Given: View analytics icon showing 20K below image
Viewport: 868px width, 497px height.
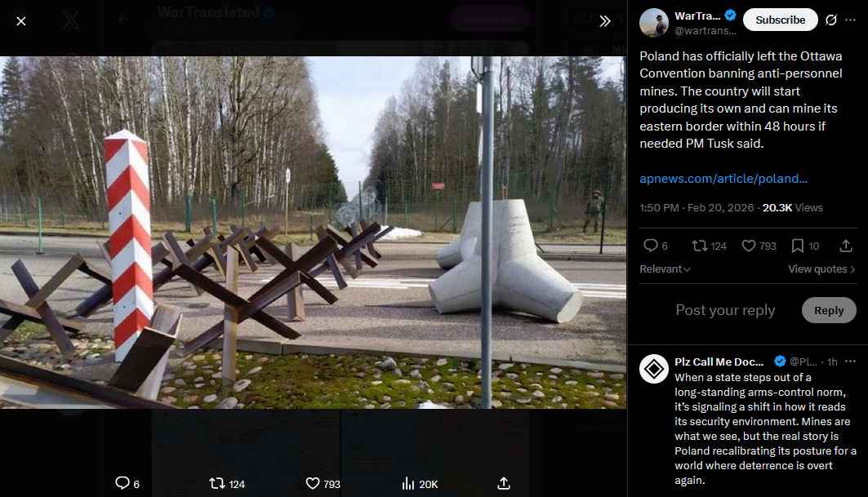Looking at the screenshot, I should coord(408,484).
